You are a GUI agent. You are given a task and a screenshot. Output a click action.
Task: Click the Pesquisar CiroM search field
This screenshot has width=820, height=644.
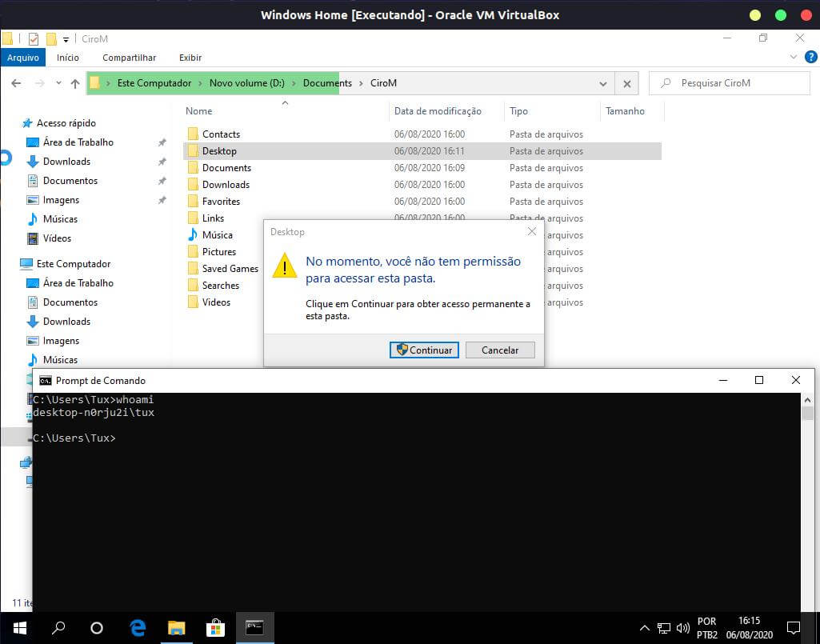pos(729,83)
